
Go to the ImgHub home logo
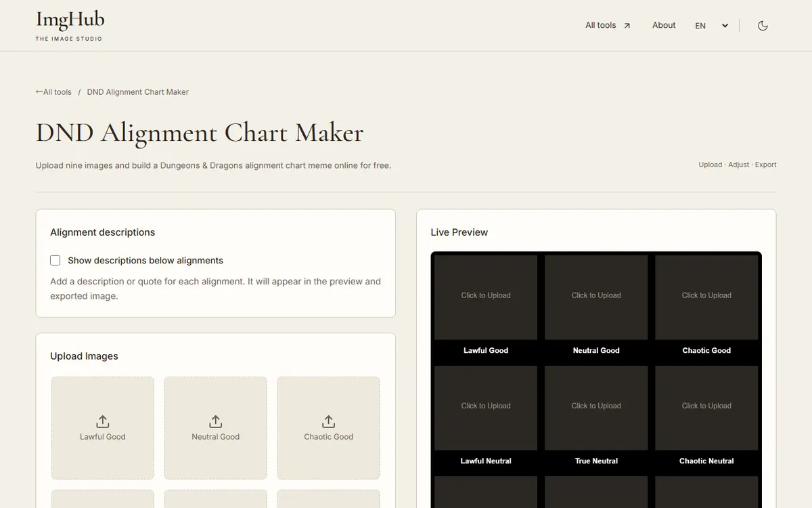70,26
